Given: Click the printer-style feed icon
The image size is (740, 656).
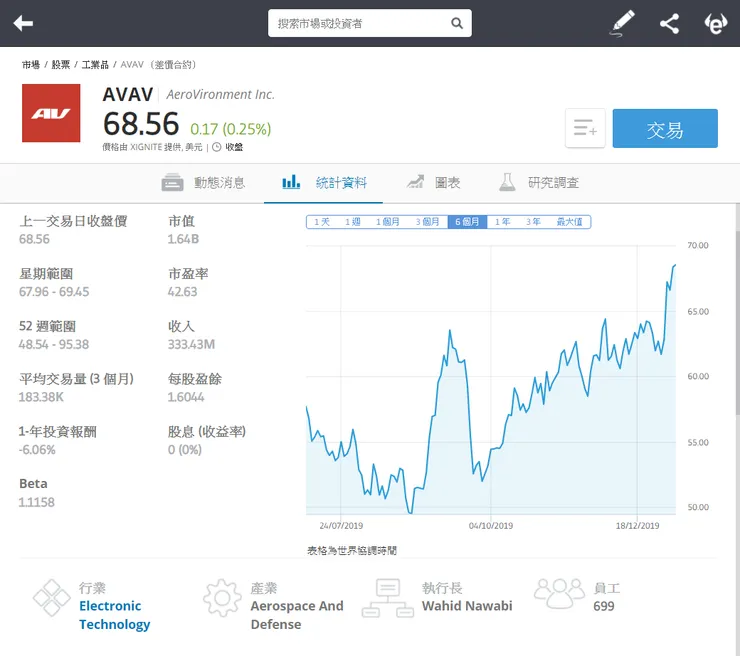Looking at the screenshot, I should (172, 183).
